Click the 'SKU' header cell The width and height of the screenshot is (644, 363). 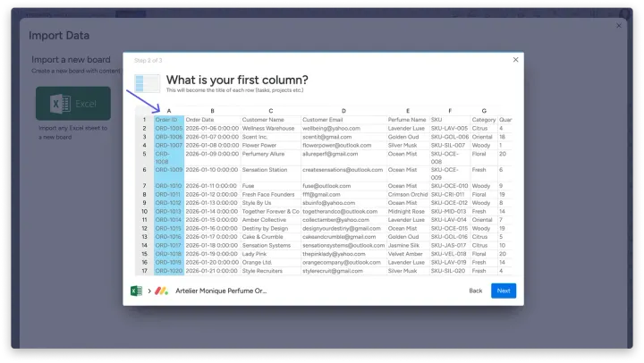click(x=450, y=120)
